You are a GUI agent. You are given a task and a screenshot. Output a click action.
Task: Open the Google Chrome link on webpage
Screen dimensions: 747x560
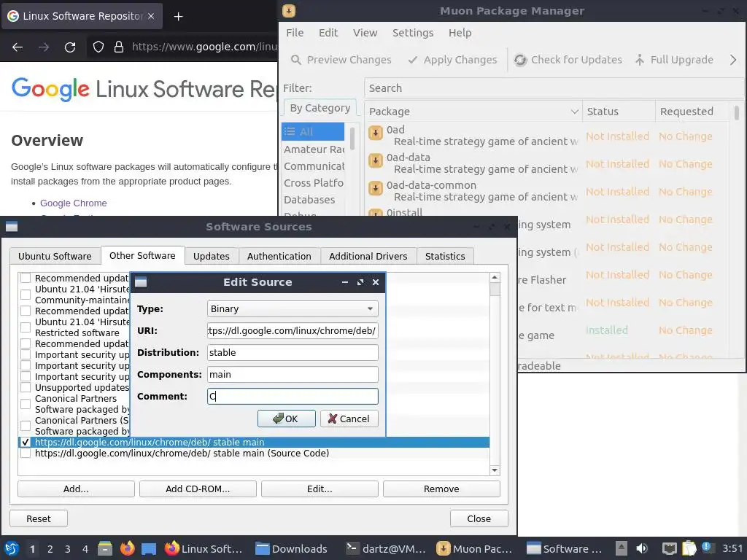(x=74, y=203)
